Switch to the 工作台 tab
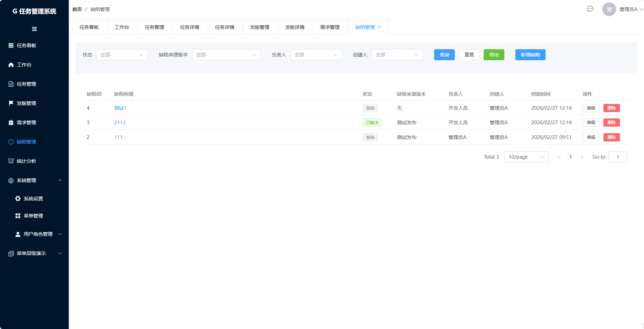 point(122,27)
